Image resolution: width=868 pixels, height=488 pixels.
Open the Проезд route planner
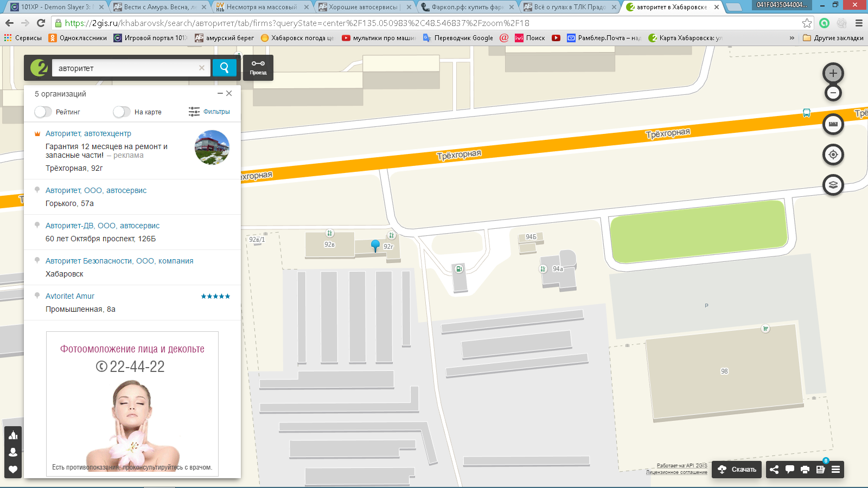258,68
